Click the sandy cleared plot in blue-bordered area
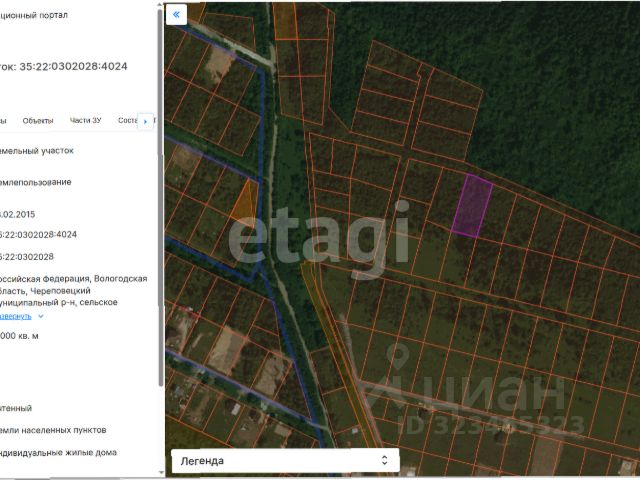 click(x=220, y=63)
